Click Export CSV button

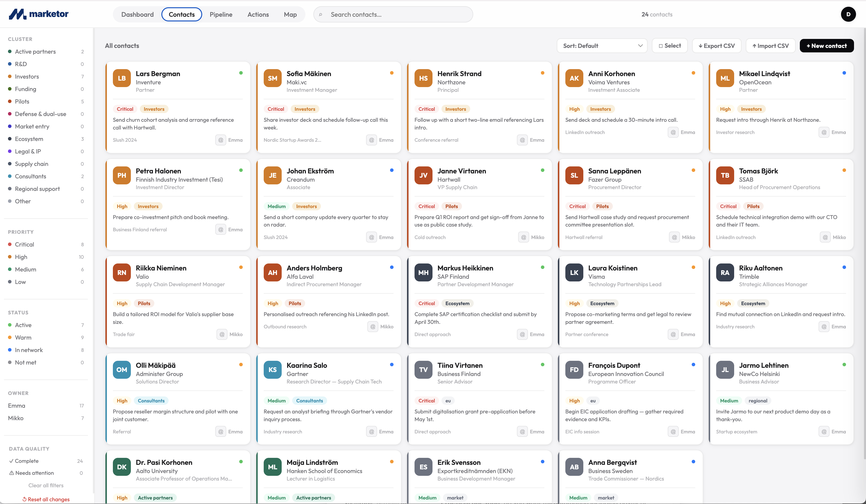point(716,46)
